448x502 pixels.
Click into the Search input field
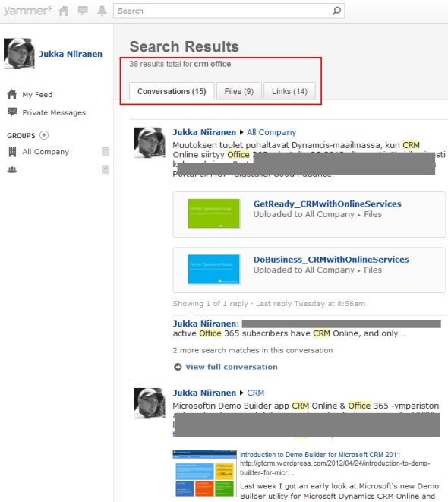(x=224, y=11)
